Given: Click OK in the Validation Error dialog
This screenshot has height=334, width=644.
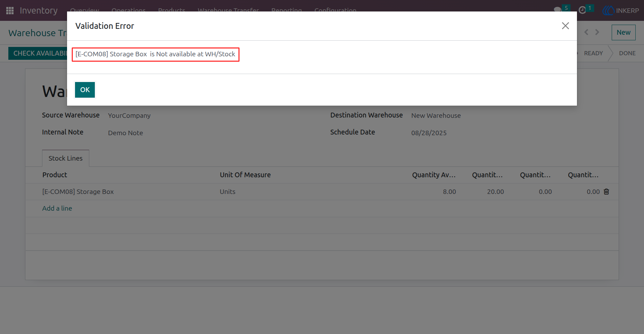Looking at the screenshot, I should click(85, 90).
